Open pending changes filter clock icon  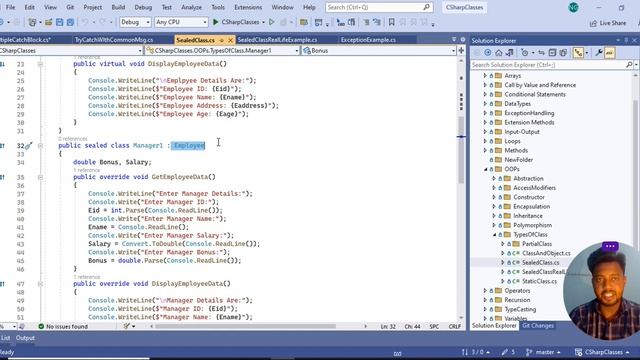(525, 53)
